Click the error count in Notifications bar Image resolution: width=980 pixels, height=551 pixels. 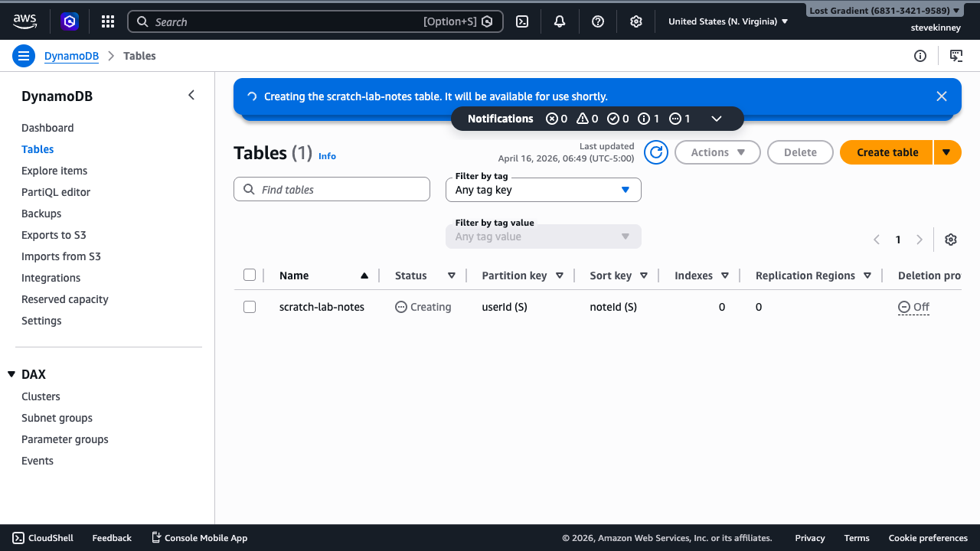[557, 119]
